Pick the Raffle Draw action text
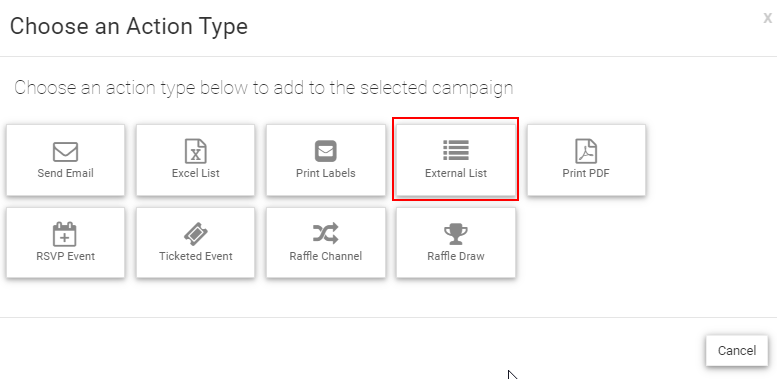The width and height of the screenshot is (777, 379). point(456,256)
